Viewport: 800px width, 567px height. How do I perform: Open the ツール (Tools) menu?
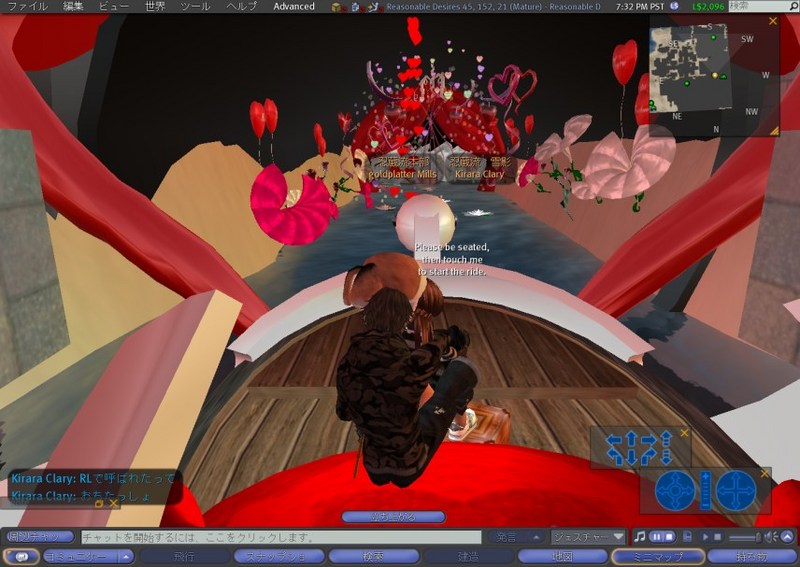tap(195, 7)
